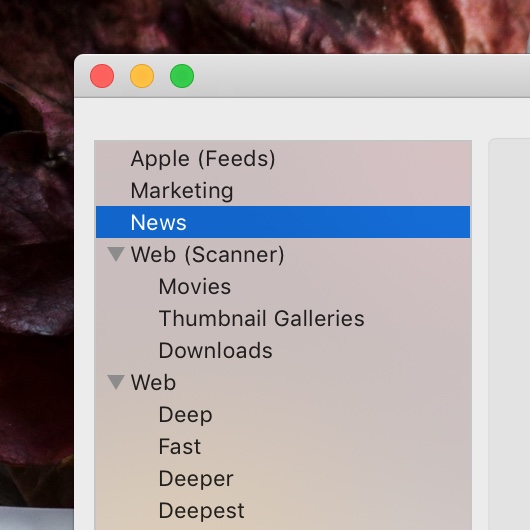530x530 pixels.
Task: Collapse the Web group disclosure triangle
Action: (x=116, y=382)
